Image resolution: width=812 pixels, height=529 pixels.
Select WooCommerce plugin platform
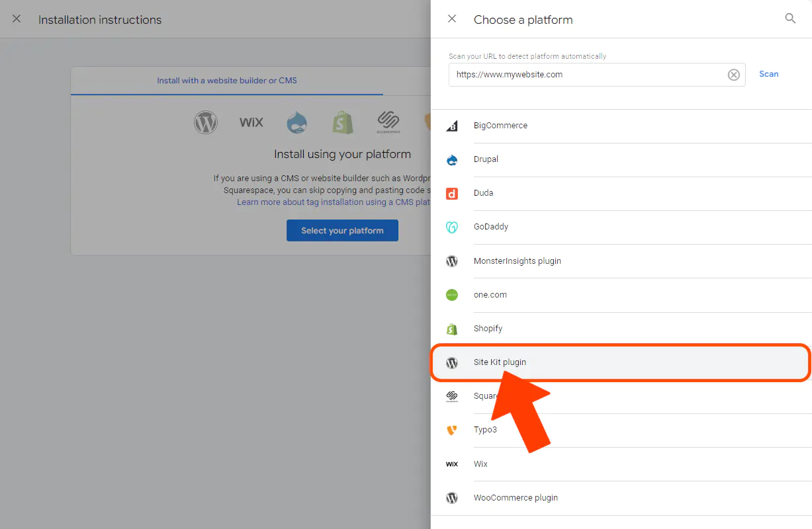click(x=516, y=498)
